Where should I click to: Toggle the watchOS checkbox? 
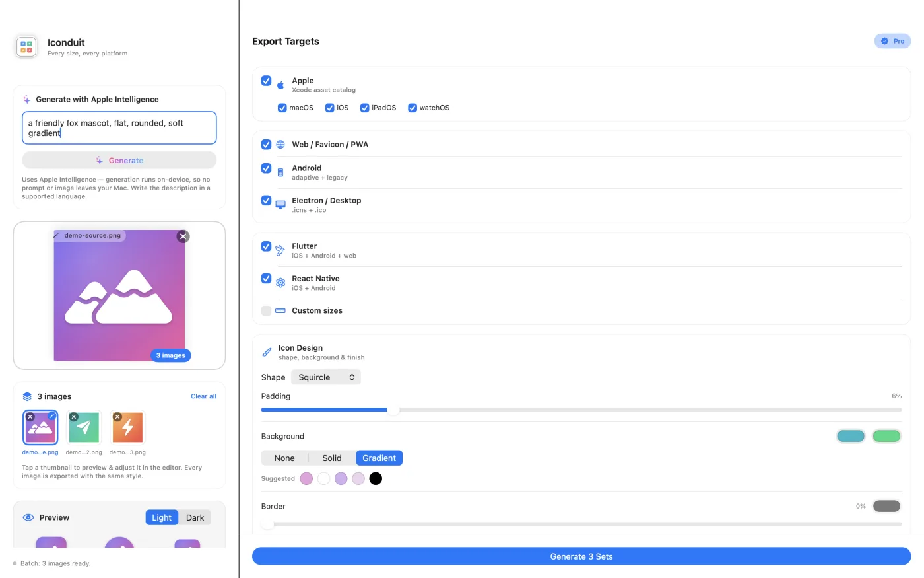tap(412, 108)
